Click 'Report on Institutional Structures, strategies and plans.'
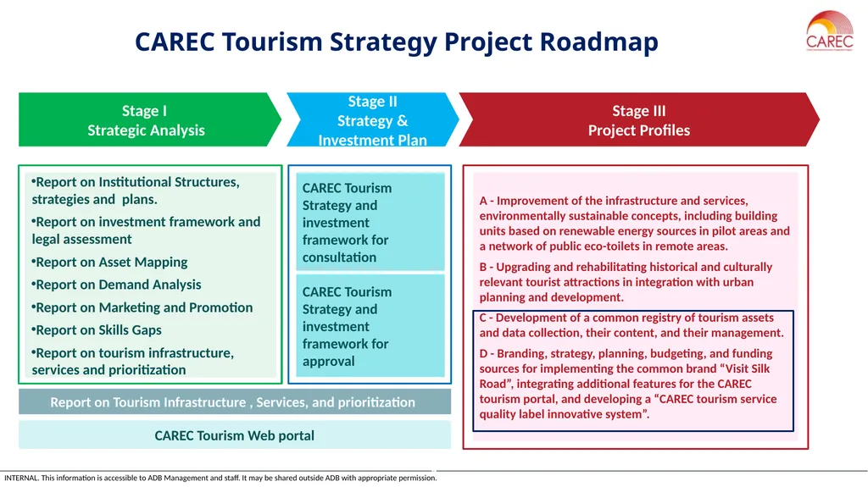The height and width of the screenshot is (487, 868). coord(136,191)
